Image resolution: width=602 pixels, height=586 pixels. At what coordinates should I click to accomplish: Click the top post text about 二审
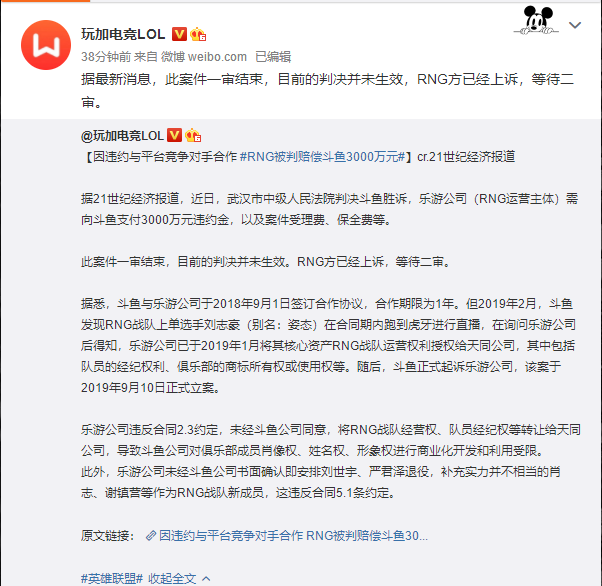327,91
